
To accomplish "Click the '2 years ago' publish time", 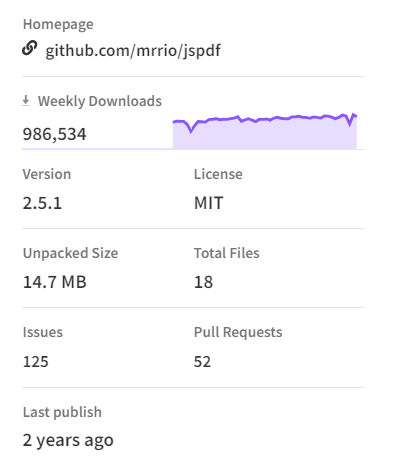I will (x=68, y=440).
